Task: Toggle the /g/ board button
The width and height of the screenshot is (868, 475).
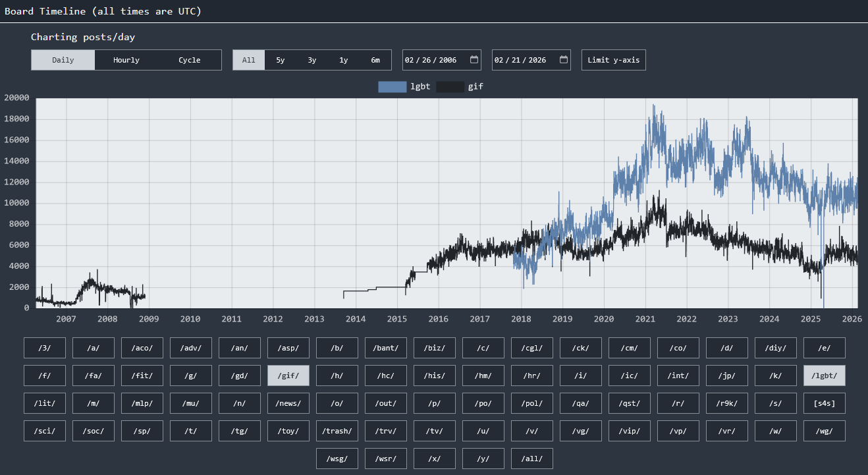Action: [x=191, y=376]
